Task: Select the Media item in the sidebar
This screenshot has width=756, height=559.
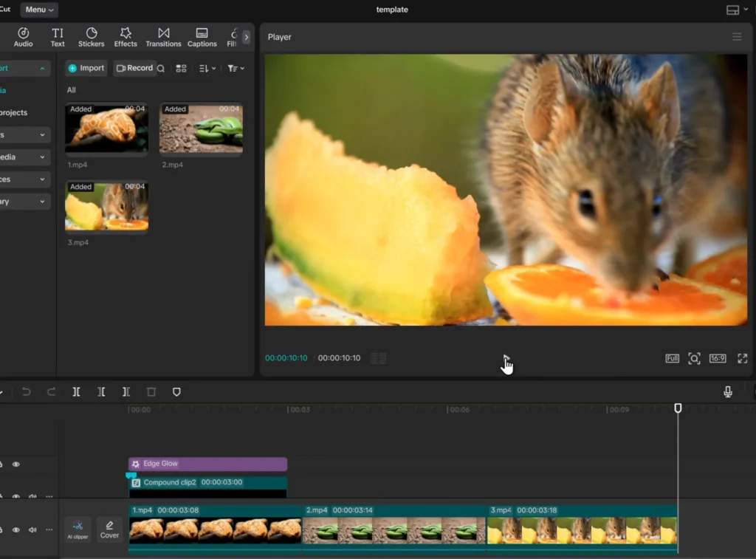Action: (4, 90)
